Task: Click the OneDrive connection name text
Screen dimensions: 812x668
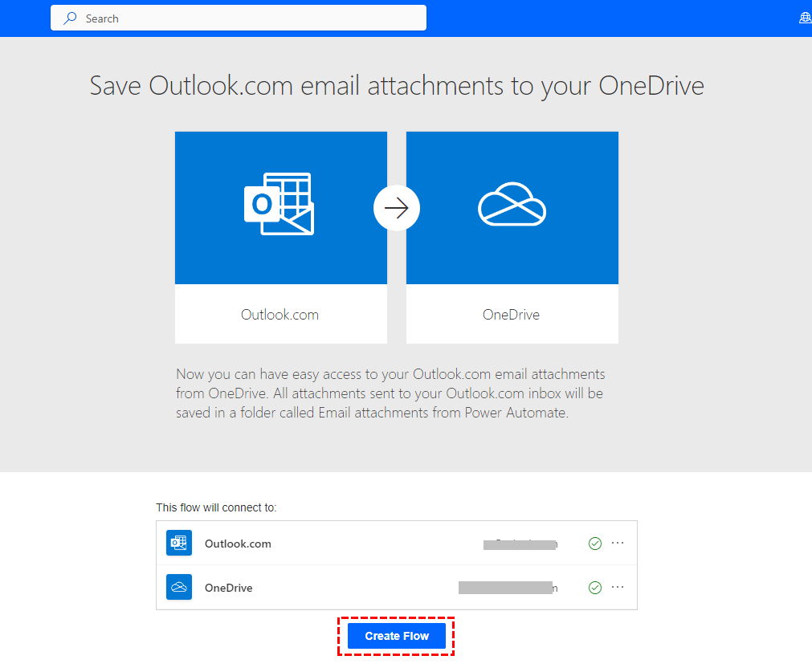Action: pos(228,588)
